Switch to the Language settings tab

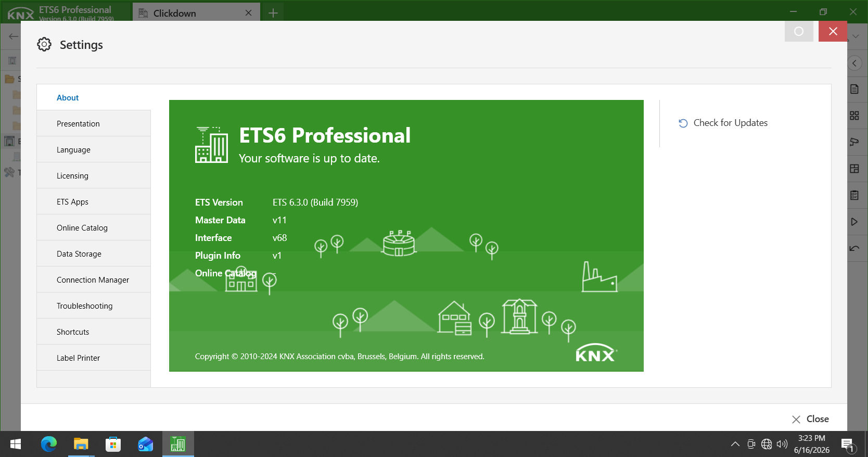click(94, 149)
